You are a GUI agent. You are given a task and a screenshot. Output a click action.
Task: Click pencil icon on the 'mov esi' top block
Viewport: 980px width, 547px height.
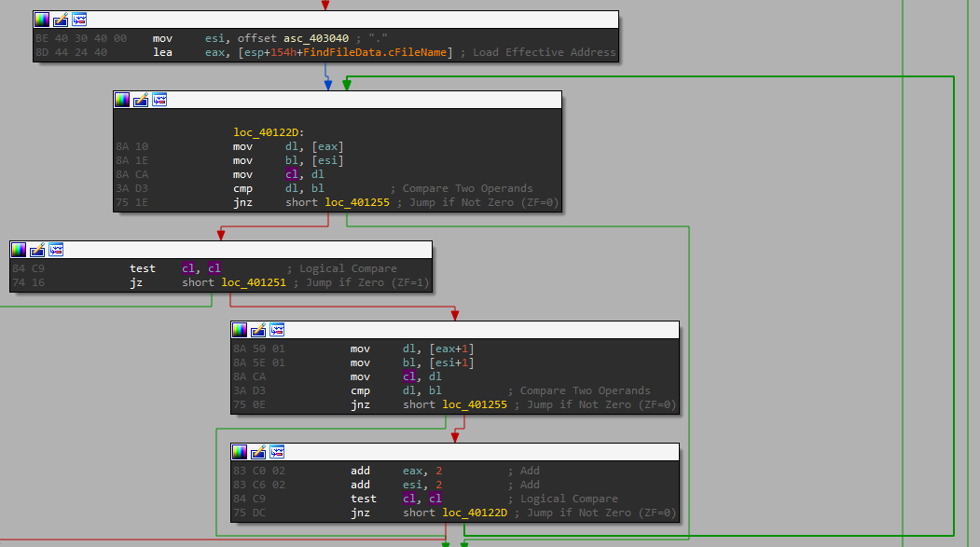click(61, 20)
